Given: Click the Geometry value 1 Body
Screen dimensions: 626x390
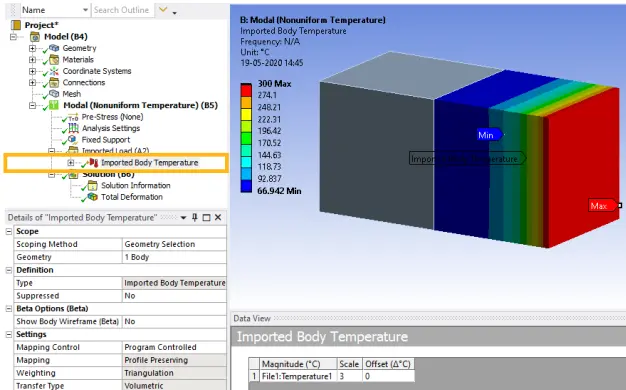Looking at the screenshot, I should click(x=174, y=257).
